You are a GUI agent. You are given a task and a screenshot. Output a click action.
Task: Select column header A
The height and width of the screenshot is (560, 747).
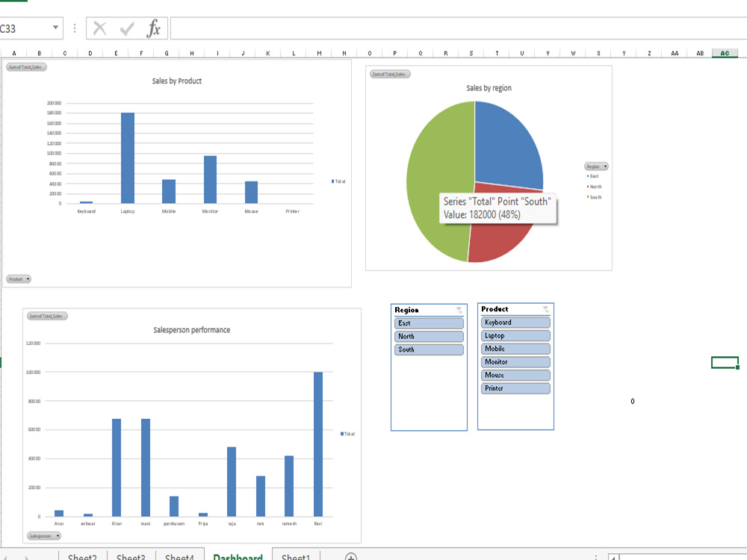click(13, 53)
